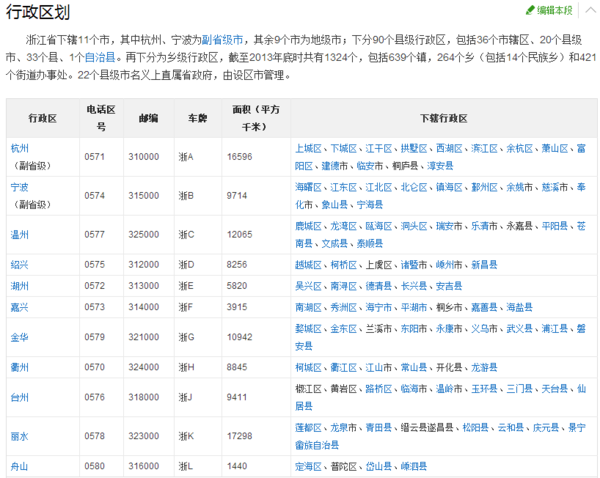Select the postal code cell 321000

click(143, 337)
